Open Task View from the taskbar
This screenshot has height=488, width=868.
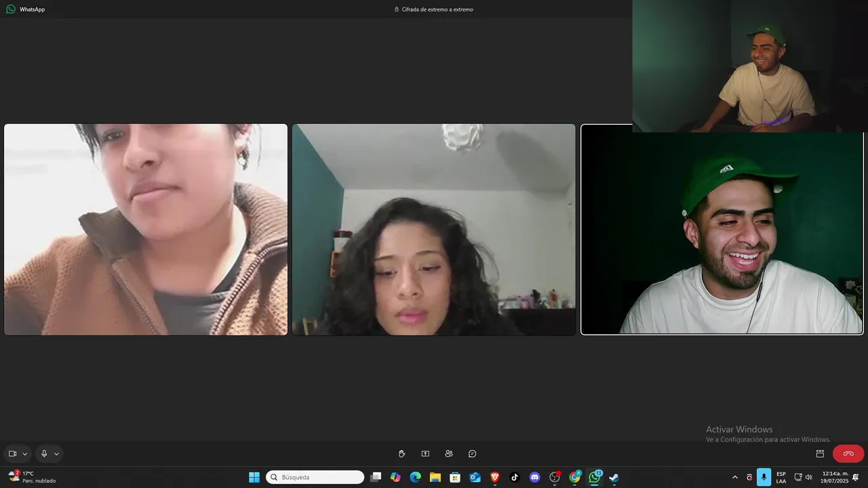[376, 477]
